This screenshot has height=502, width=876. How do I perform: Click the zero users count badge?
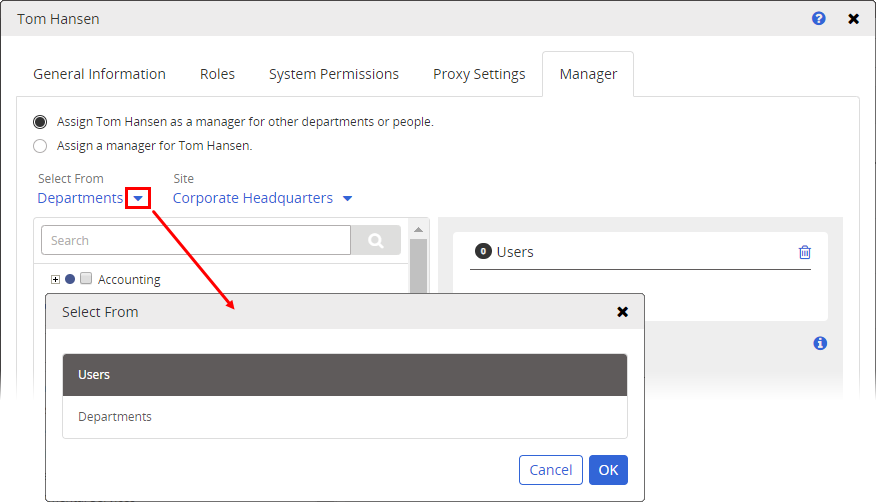coord(483,252)
